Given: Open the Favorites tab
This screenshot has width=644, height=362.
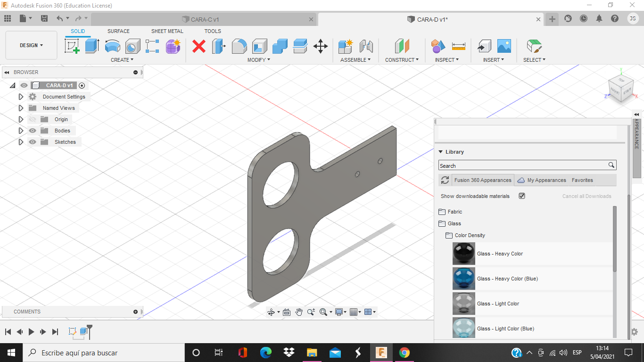Looking at the screenshot, I should (x=582, y=180).
